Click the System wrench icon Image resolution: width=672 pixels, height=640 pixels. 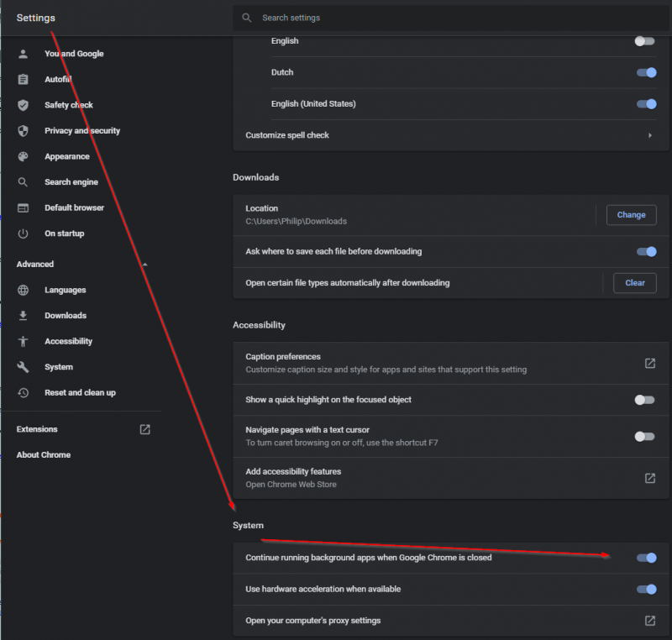click(x=24, y=367)
